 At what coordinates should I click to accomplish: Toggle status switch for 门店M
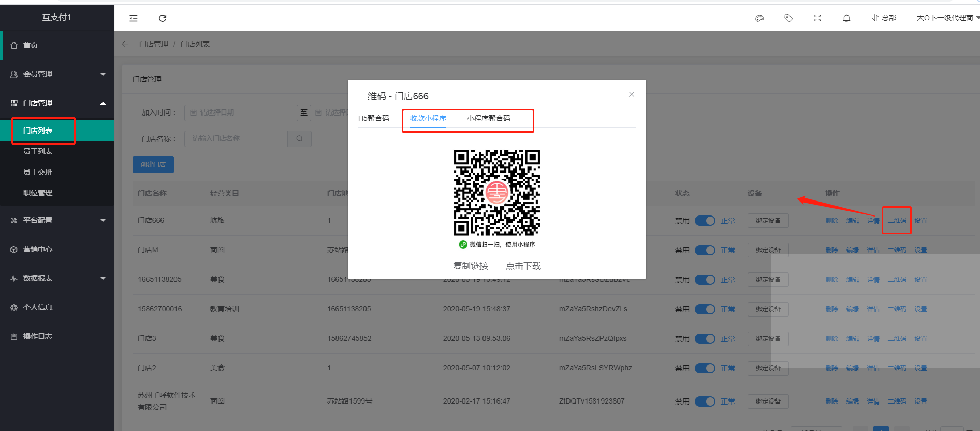[x=705, y=250]
